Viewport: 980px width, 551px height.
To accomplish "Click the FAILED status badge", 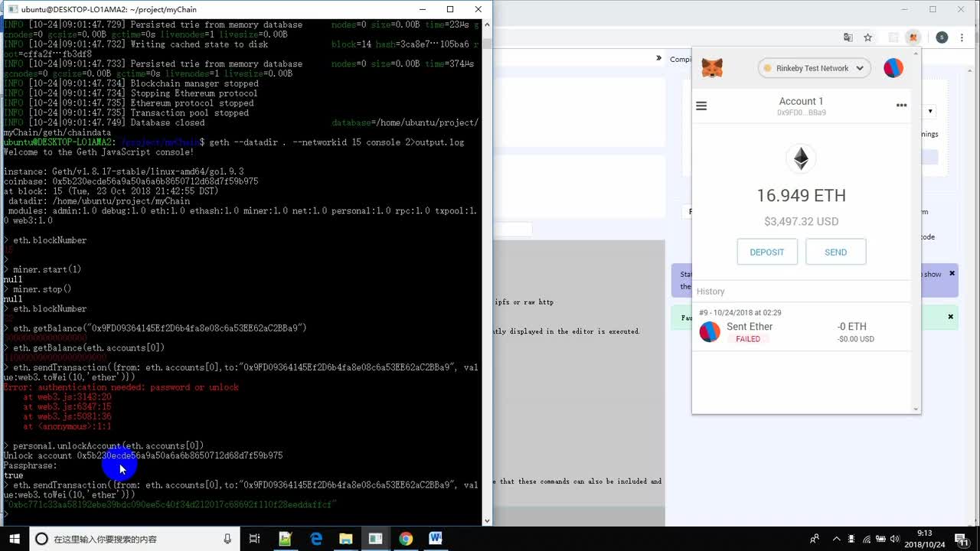I will coord(748,339).
